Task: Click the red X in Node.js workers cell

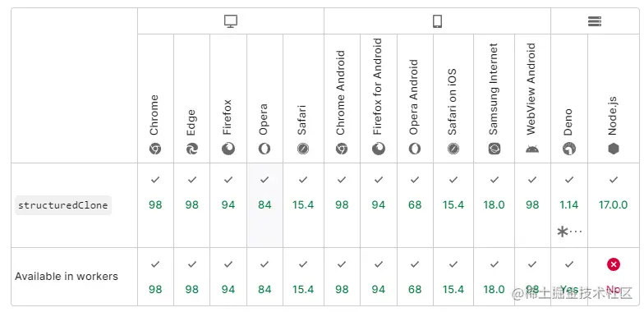Action: click(x=614, y=264)
